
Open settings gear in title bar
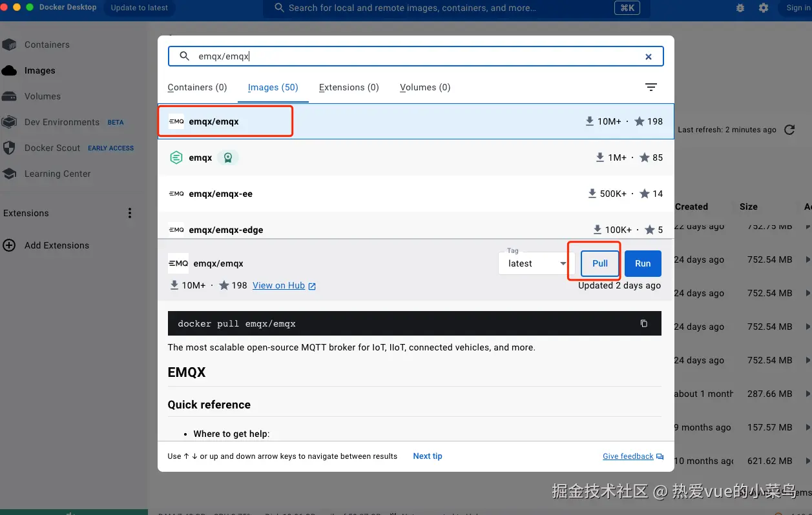pyautogui.click(x=764, y=8)
